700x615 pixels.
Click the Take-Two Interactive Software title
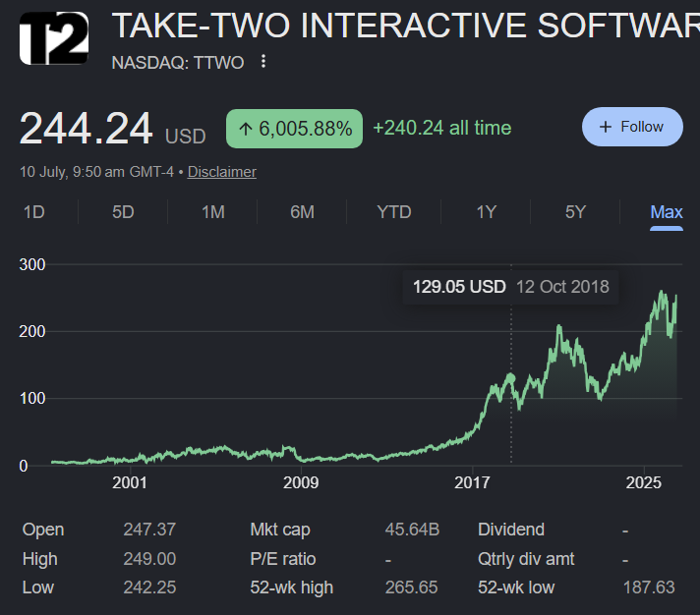tap(405, 26)
